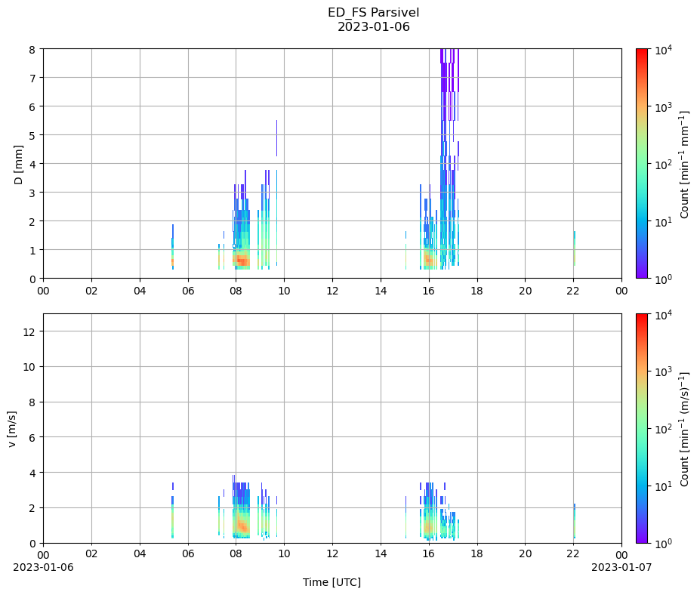
Task: Click the 'Time [UTC]' x-axis label
Action: point(331,582)
